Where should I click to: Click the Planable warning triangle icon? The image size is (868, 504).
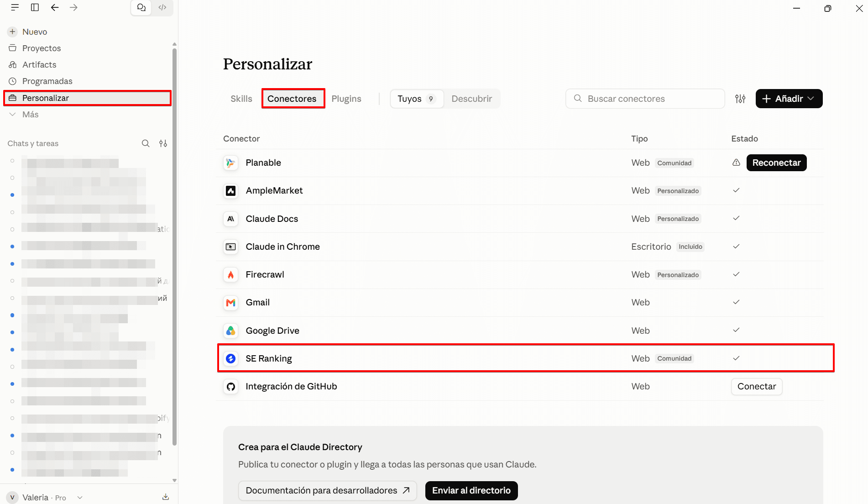tap(736, 163)
